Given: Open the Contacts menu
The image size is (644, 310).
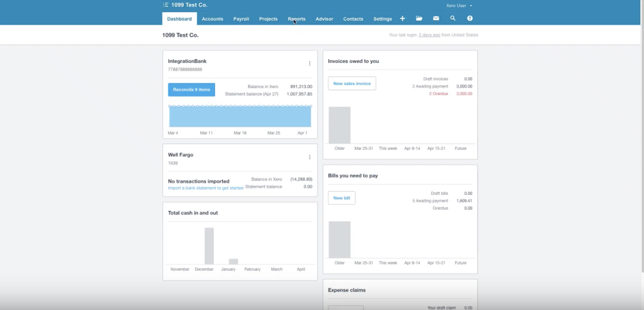Looking at the screenshot, I should [x=353, y=19].
